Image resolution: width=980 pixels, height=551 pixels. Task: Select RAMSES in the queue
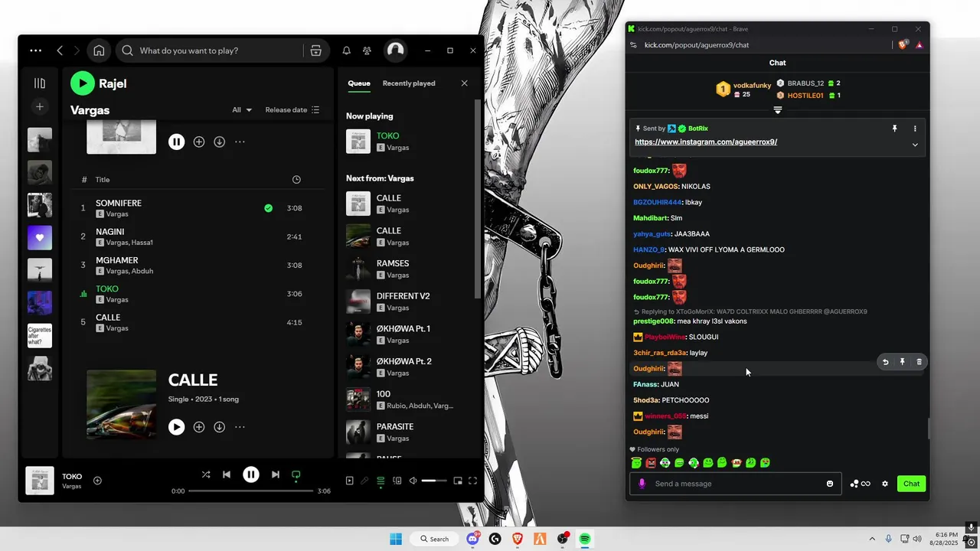tap(407, 269)
